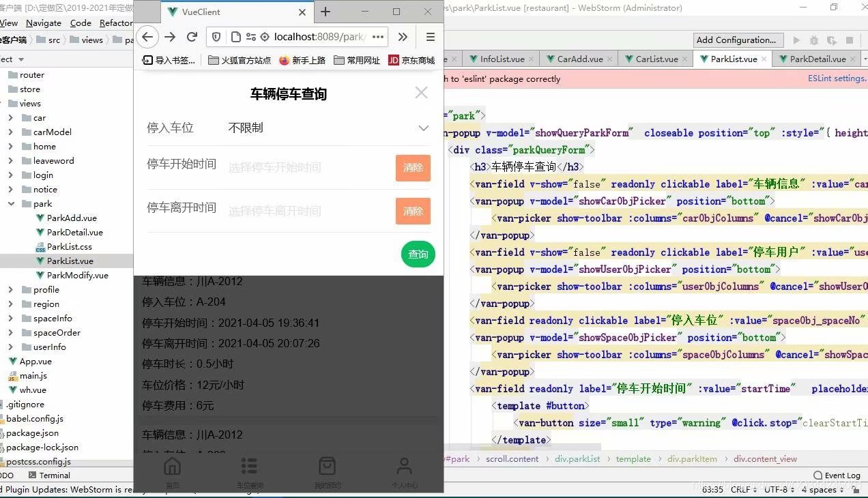The image size is (868, 498).
Task: Open the my orders bag tab
Action: coord(328,473)
